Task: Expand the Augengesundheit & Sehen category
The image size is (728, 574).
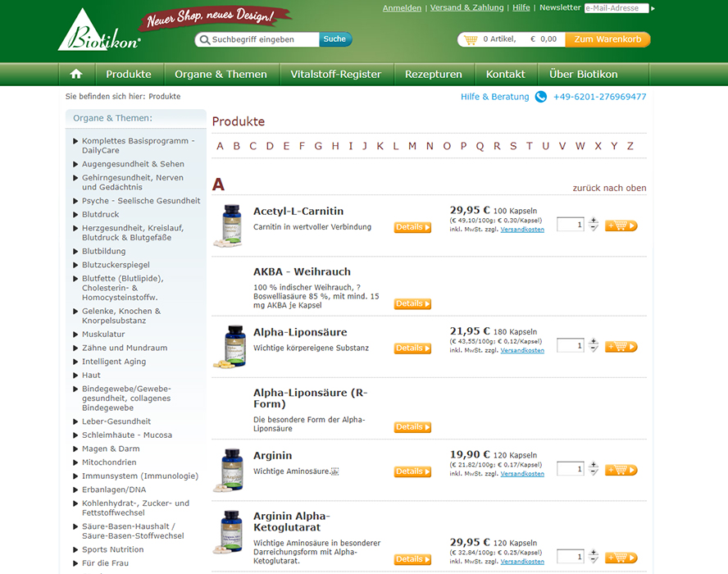Action: [75, 164]
